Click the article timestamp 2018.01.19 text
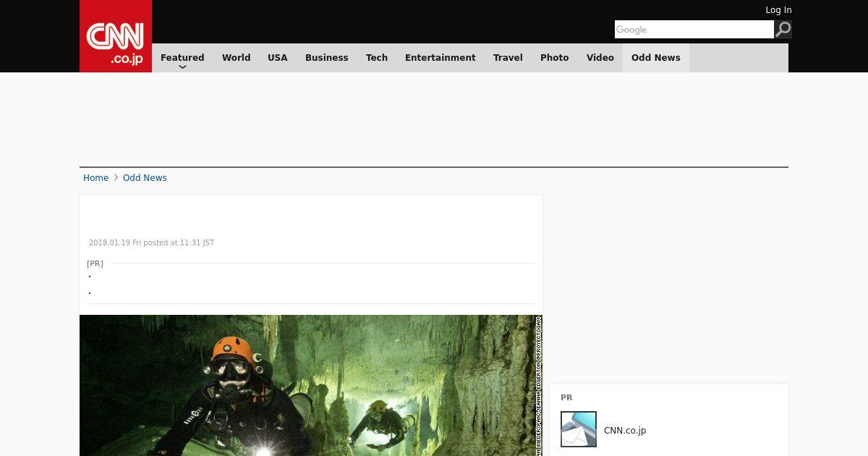This screenshot has height=456, width=868. pos(151,243)
